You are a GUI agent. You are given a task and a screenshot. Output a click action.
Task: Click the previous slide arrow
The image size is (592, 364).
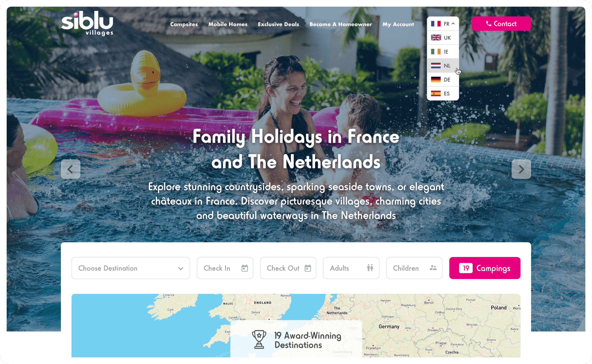[x=70, y=169]
